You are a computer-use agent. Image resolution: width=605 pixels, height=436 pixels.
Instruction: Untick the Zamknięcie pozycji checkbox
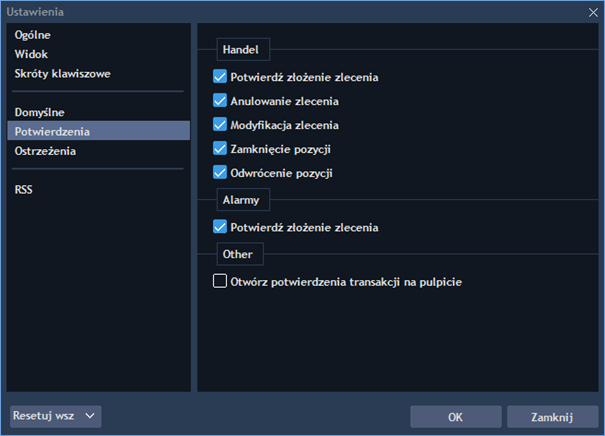[221, 149]
